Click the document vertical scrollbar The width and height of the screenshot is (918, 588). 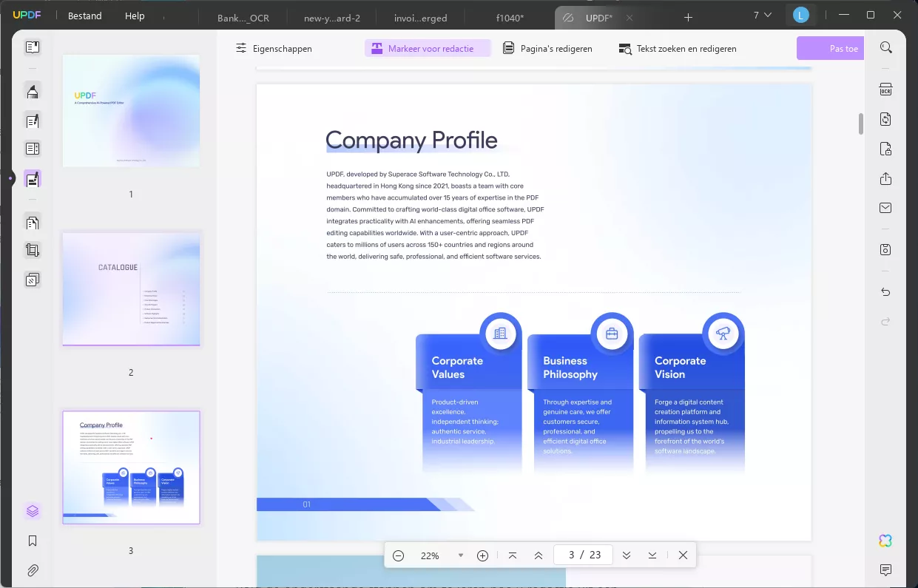pos(861,124)
